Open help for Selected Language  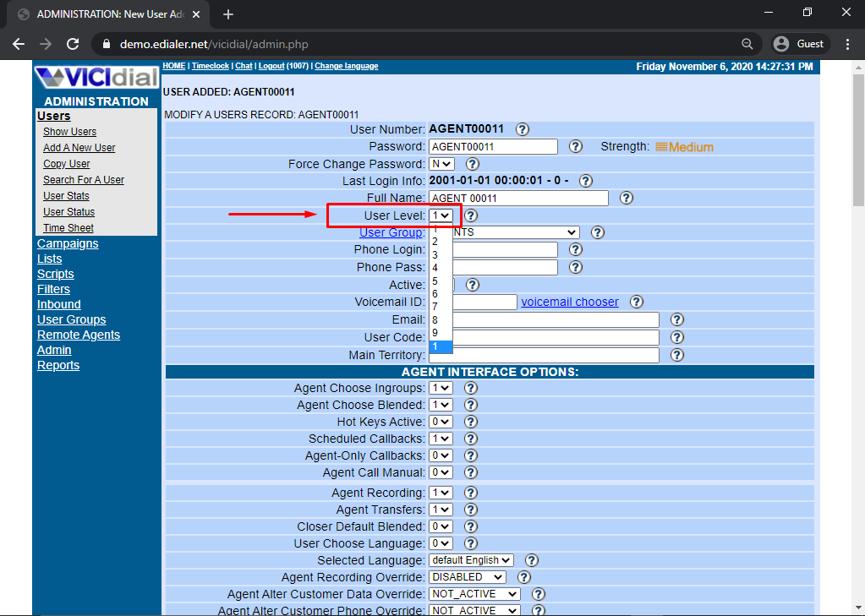tap(531, 560)
